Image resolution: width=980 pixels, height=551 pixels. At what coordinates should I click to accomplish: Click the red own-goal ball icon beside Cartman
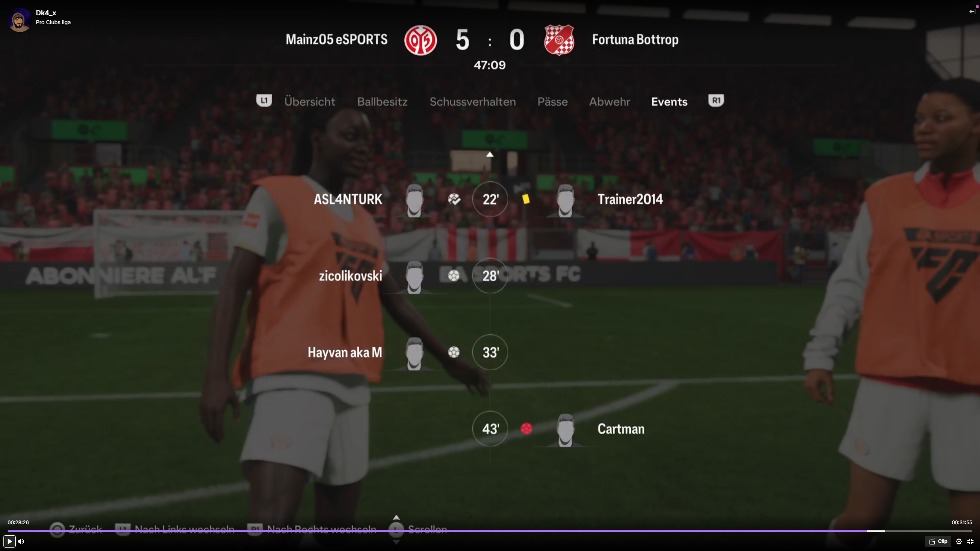pos(526,429)
